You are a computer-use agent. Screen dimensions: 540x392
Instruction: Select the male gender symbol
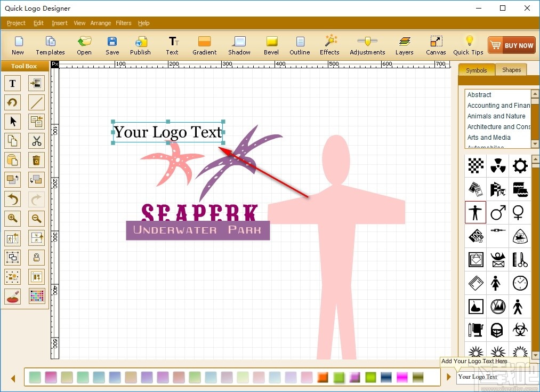(498, 212)
